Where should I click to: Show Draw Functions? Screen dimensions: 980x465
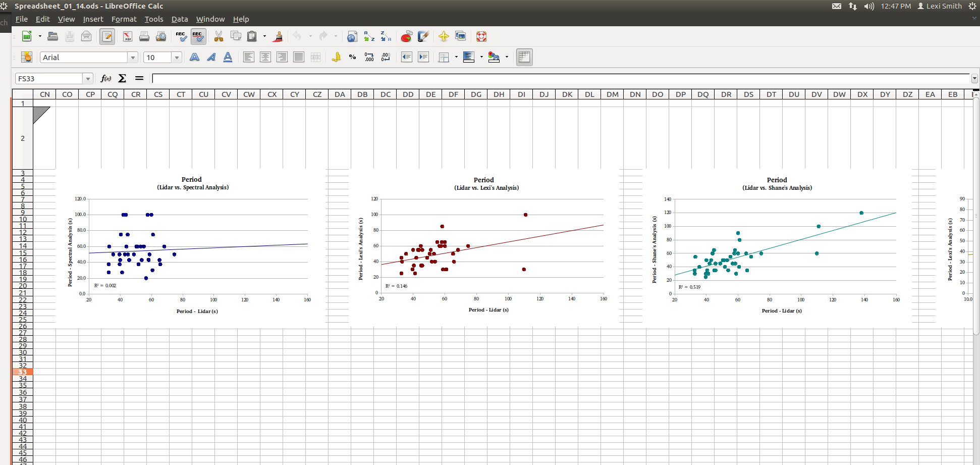click(x=423, y=36)
